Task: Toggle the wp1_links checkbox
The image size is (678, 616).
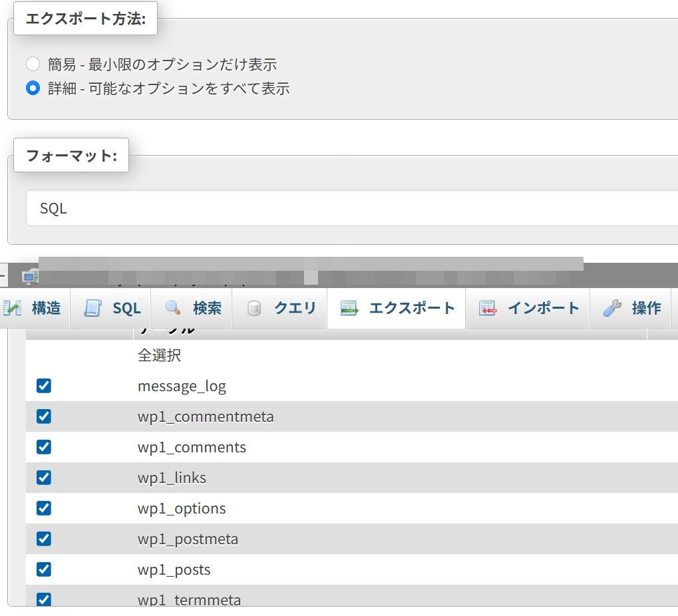Action: 44,478
